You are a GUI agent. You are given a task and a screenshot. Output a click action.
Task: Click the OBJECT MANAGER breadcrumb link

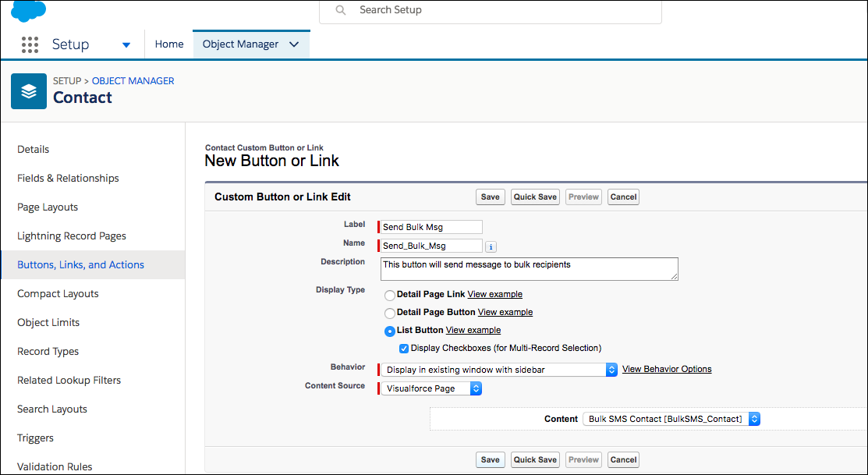(133, 81)
